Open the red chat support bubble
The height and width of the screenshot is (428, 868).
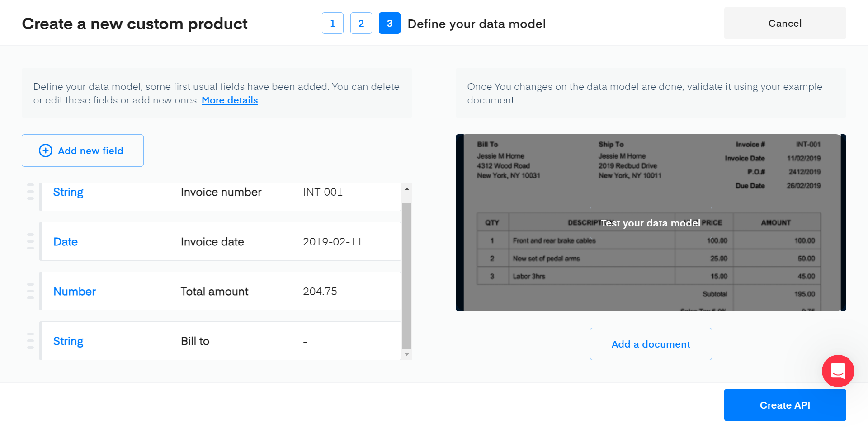click(838, 371)
